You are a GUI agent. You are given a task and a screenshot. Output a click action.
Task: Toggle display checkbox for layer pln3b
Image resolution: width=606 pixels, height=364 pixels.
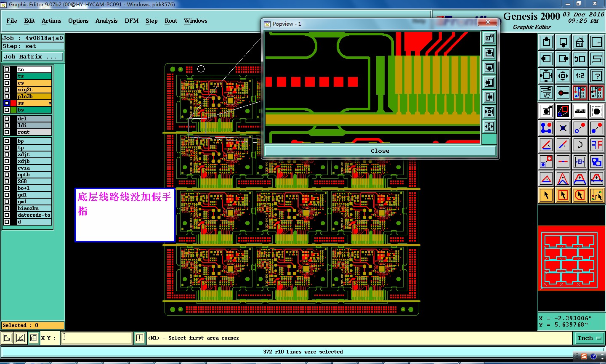click(7, 96)
